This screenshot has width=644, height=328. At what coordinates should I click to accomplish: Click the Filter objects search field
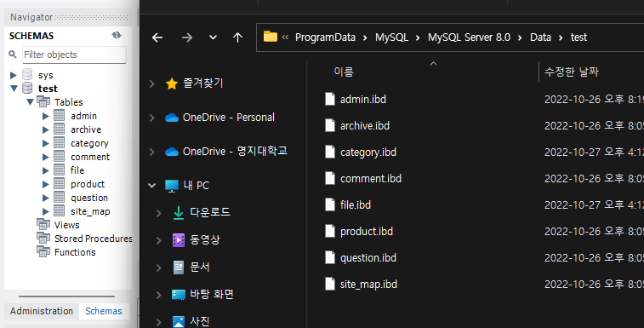click(x=74, y=55)
